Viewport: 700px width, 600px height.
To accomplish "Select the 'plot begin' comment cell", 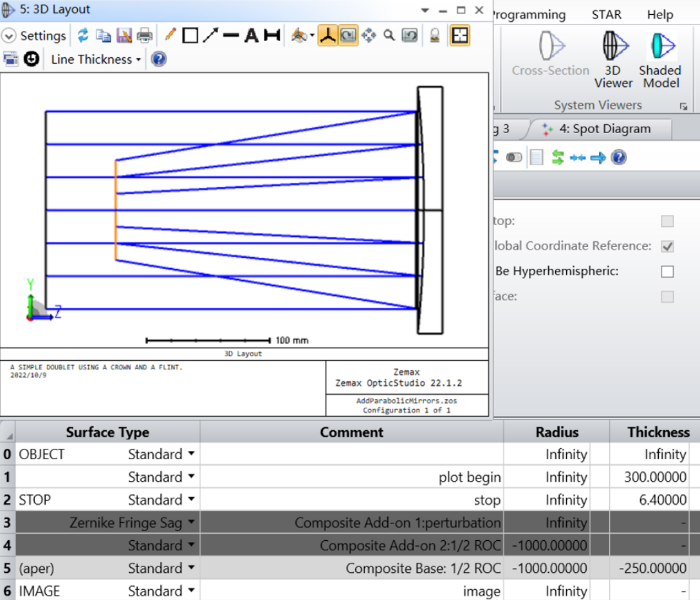I will click(351, 477).
